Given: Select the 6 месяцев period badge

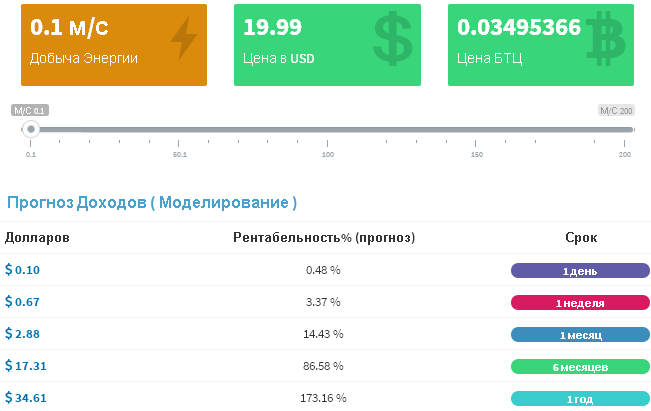Looking at the screenshot, I should click(x=580, y=367).
